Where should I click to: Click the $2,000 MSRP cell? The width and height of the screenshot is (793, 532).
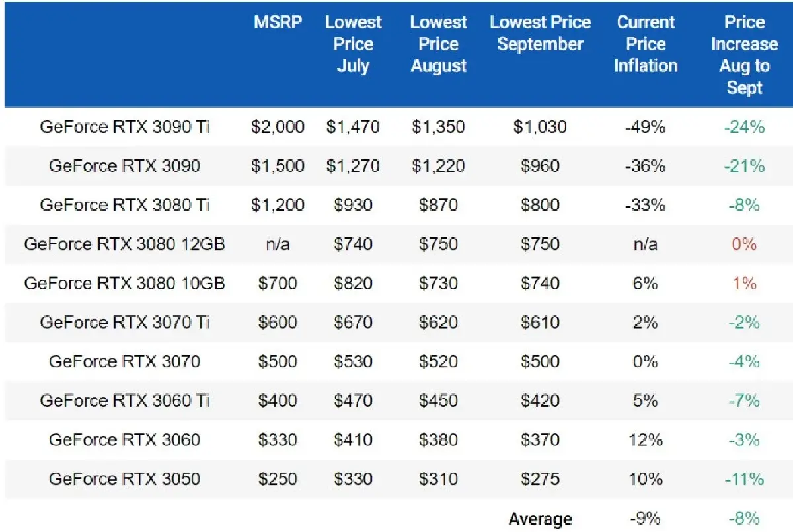click(278, 126)
